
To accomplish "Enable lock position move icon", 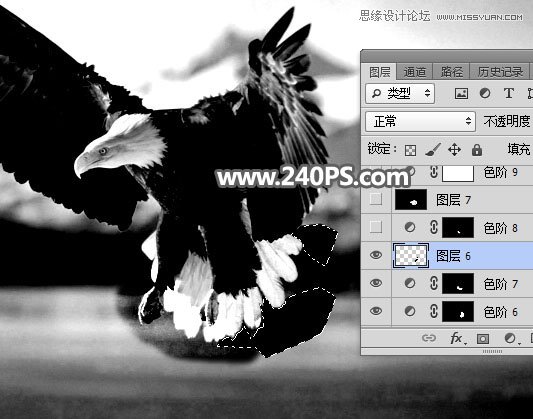I will click(x=454, y=150).
